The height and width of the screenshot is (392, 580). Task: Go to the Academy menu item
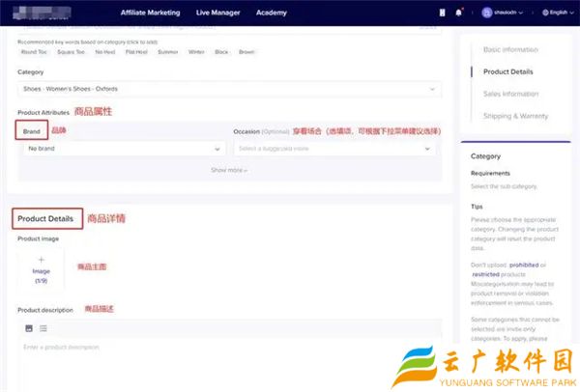[x=271, y=13]
